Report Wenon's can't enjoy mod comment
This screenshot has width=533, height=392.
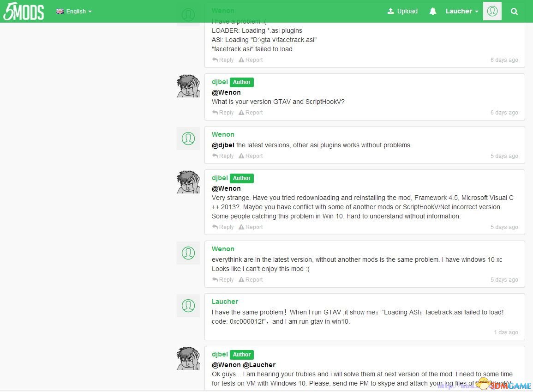(x=251, y=280)
